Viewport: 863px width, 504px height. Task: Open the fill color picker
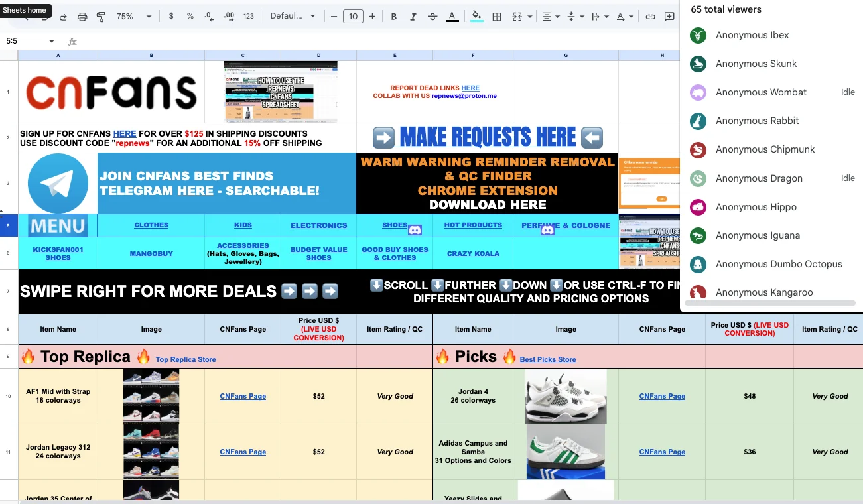click(477, 16)
